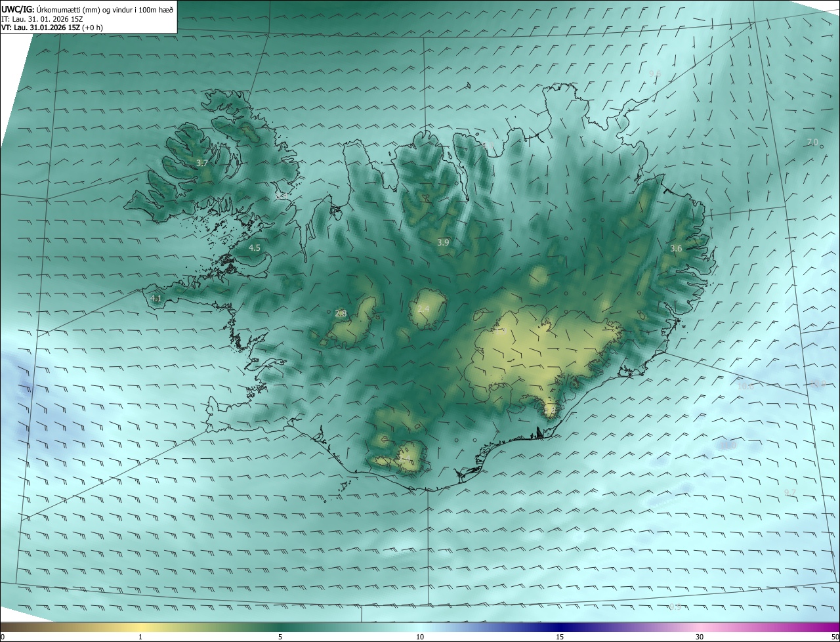Click the 4.5 value label

pyautogui.click(x=255, y=248)
